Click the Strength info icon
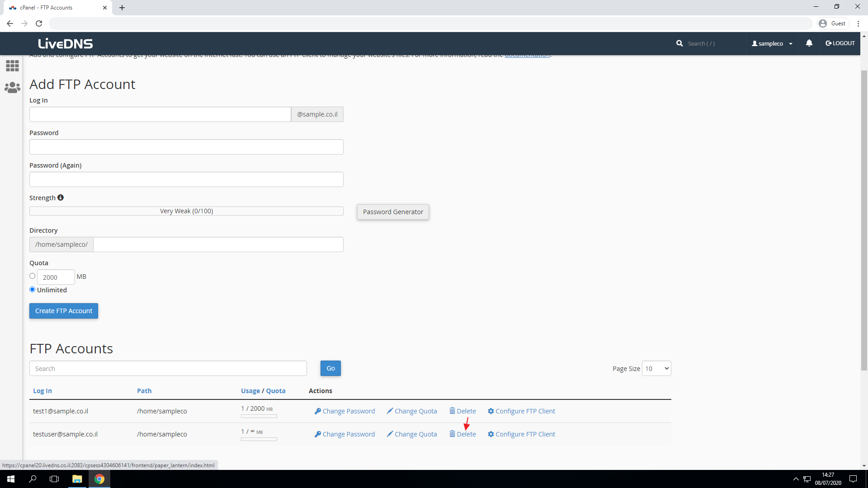The image size is (868, 488). click(61, 197)
